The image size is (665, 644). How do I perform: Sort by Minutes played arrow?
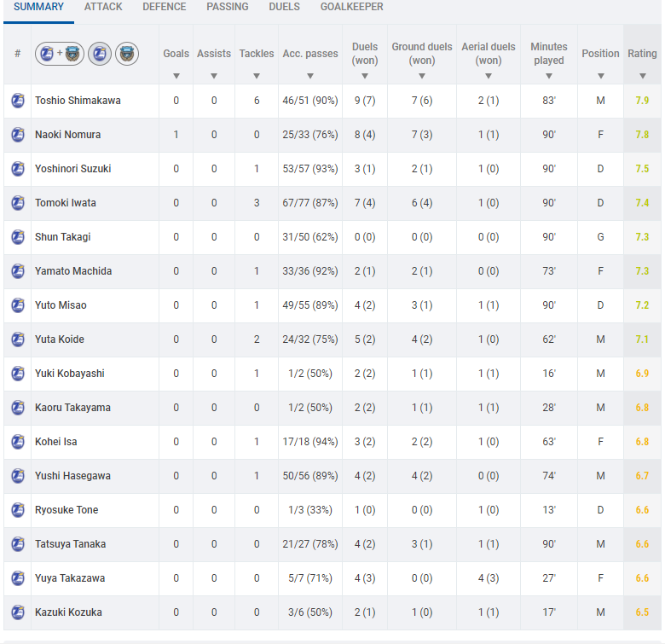[x=548, y=75]
